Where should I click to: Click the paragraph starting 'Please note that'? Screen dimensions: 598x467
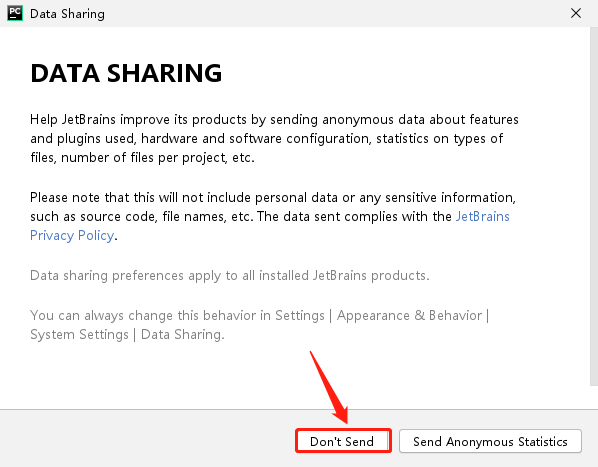(x=273, y=217)
